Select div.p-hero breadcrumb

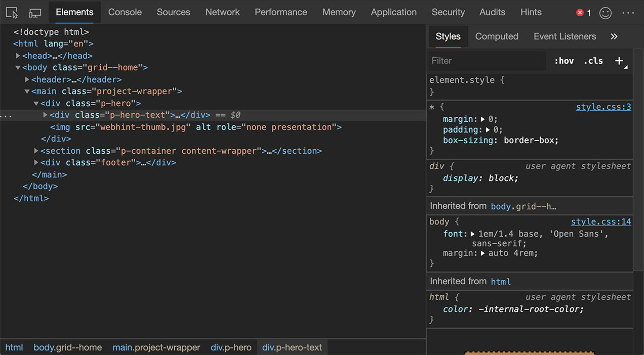(231, 347)
